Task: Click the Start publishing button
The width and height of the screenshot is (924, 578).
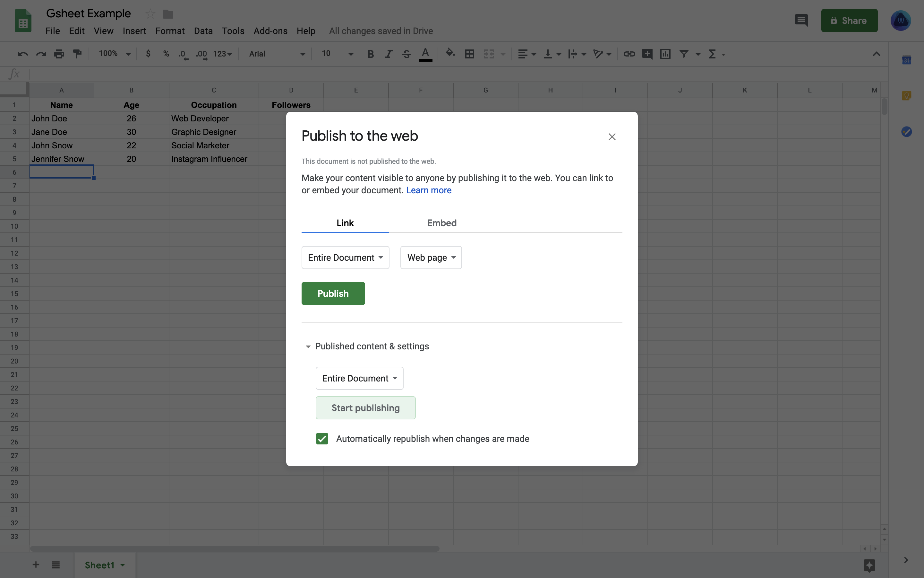Action: pos(365,407)
